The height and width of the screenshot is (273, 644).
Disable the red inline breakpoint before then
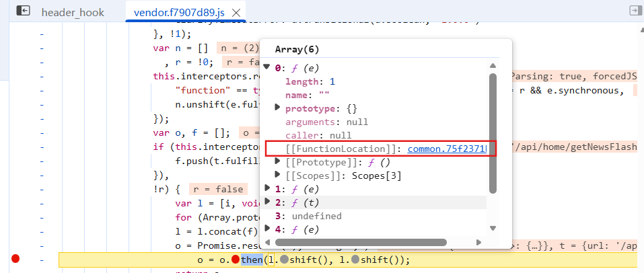(235, 260)
